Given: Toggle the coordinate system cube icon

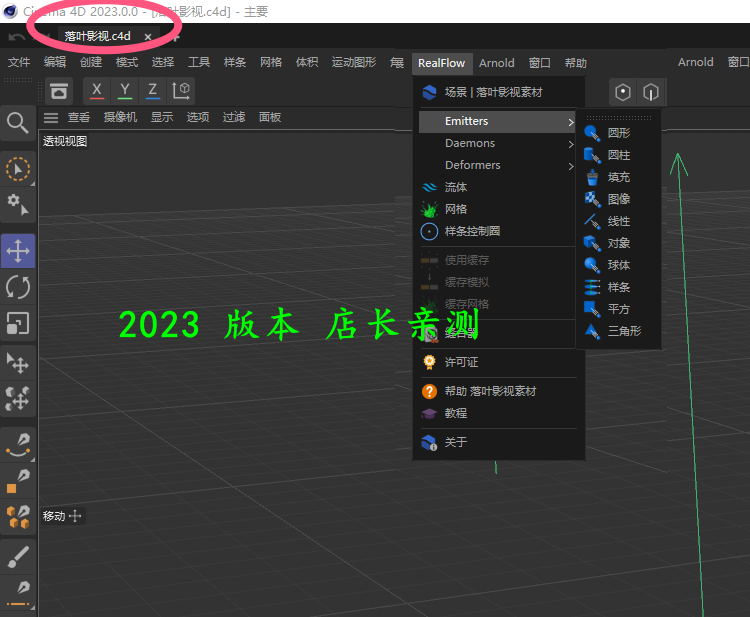Looking at the screenshot, I should (181, 90).
